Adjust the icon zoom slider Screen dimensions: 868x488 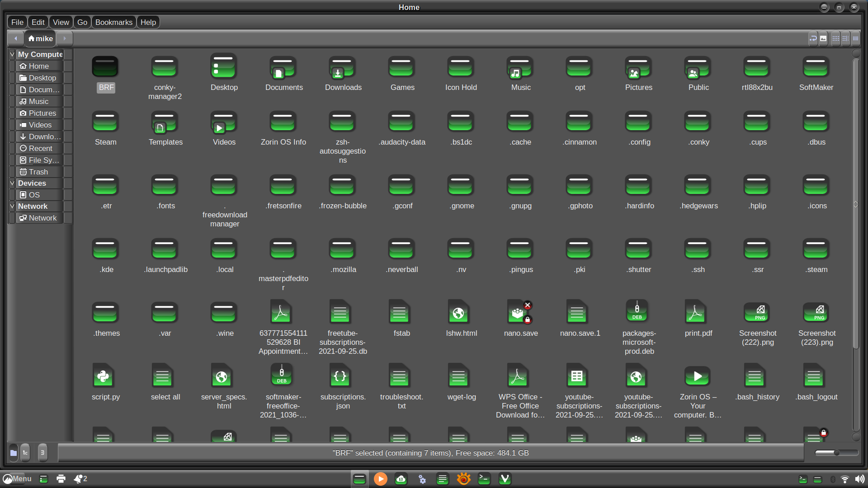click(x=837, y=452)
